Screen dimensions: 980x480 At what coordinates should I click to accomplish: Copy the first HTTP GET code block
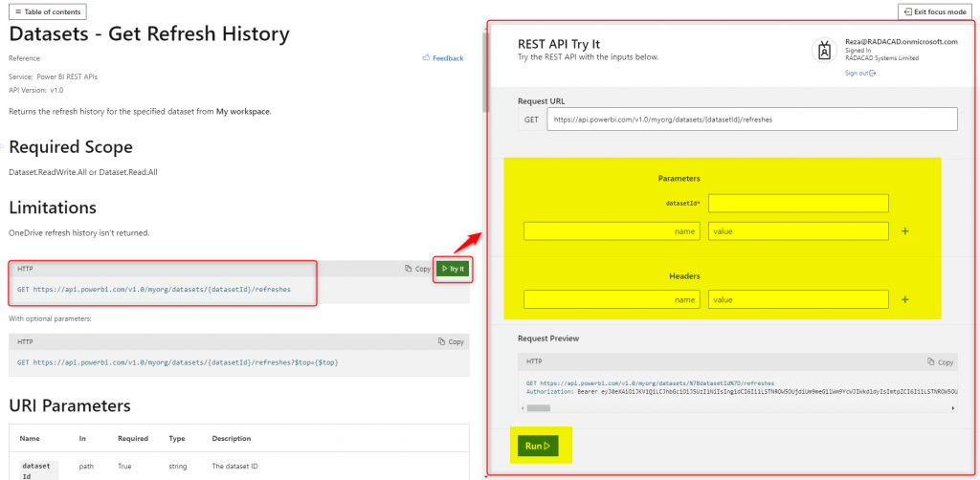417,269
